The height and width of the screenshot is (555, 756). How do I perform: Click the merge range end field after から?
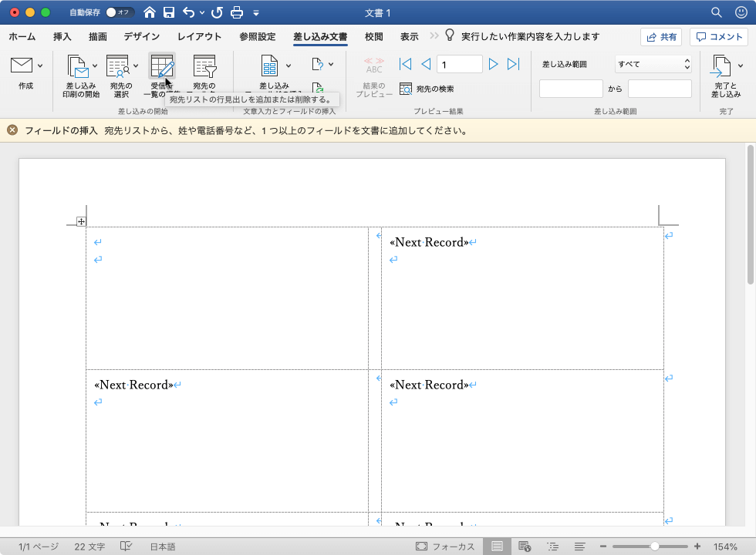tap(660, 89)
